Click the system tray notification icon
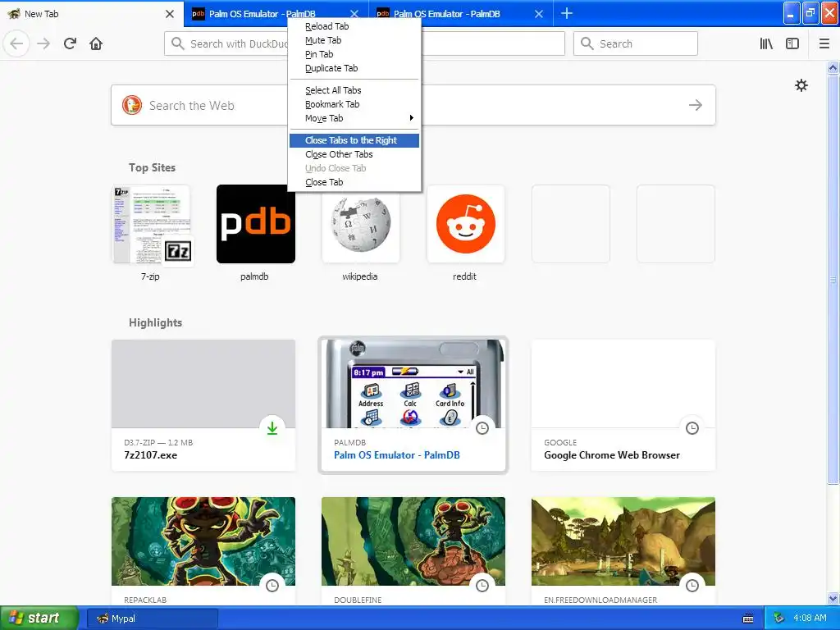This screenshot has height=630, width=840. 779,619
